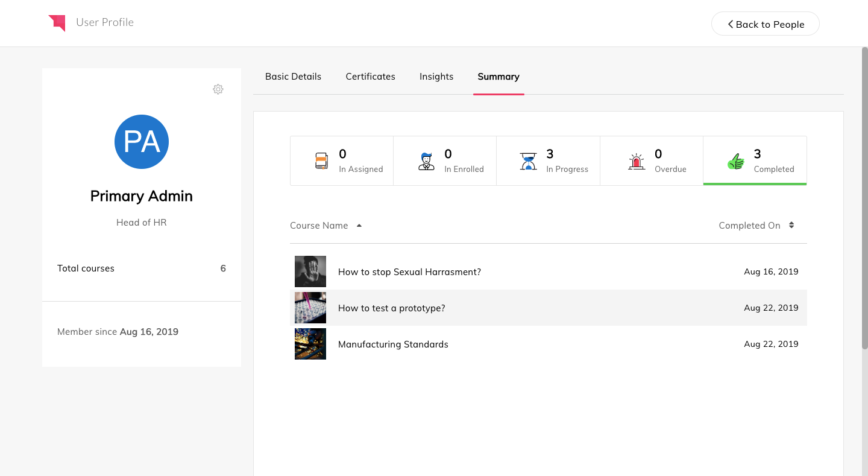
Task: Select the In Progress hourglass icon
Action: tap(529, 160)
